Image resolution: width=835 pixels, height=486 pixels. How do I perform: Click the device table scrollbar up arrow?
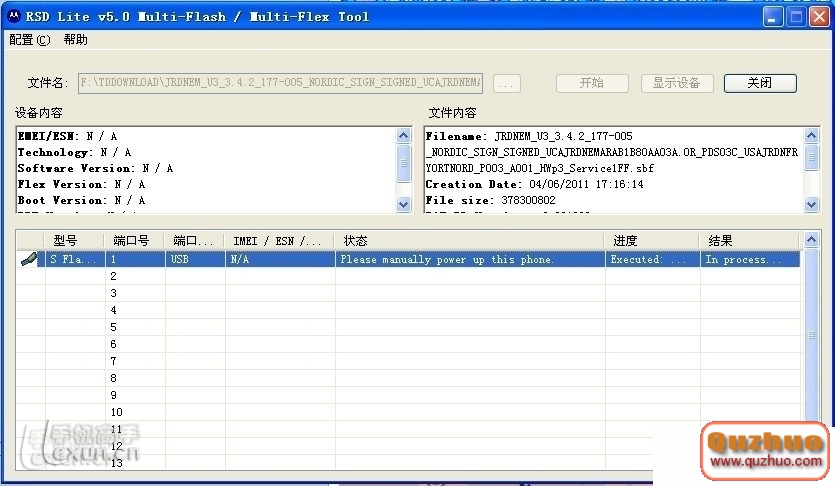point(811,240)
